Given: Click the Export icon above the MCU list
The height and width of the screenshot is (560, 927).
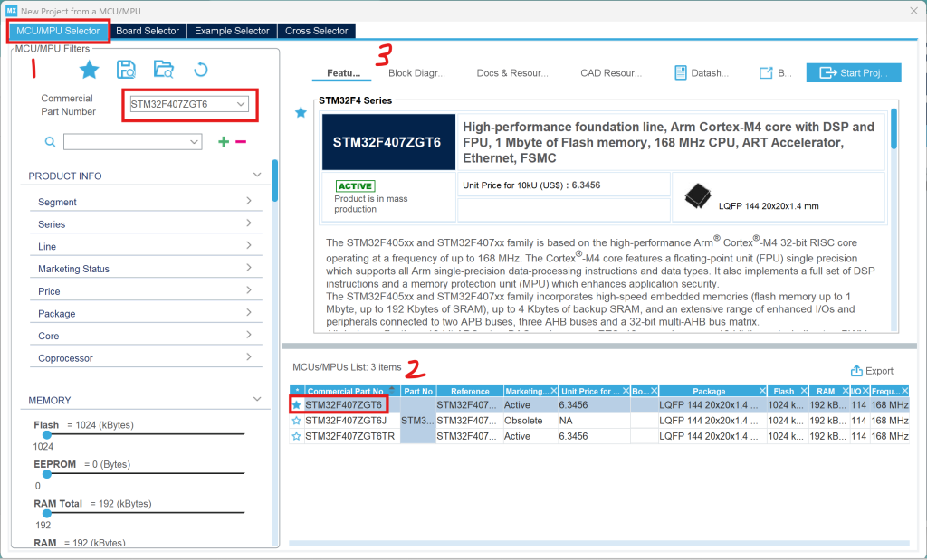Looking at the screenshot, I should click(x=856, y=370).
